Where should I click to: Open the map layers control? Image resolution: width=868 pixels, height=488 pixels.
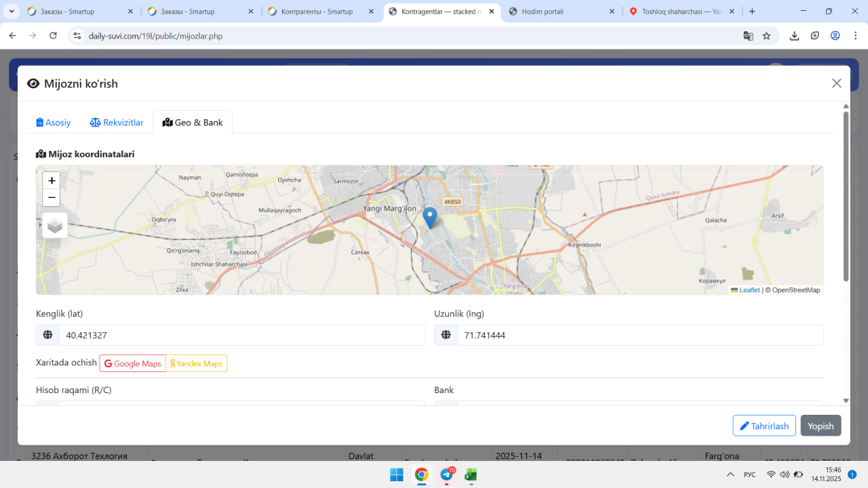pos(55,226)
